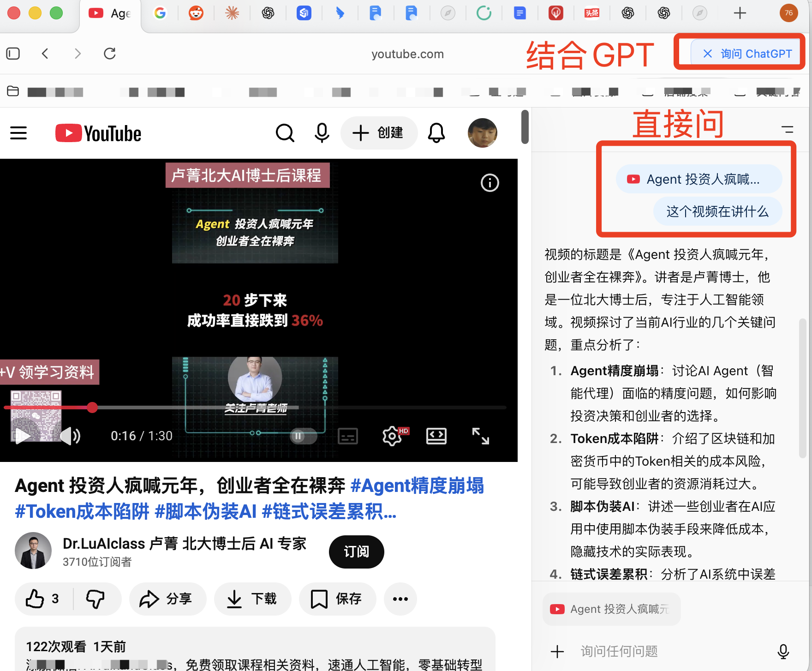Open ChatGPT sidebar options menu
This screenshot has height=671, width=812.
[787, 130]
